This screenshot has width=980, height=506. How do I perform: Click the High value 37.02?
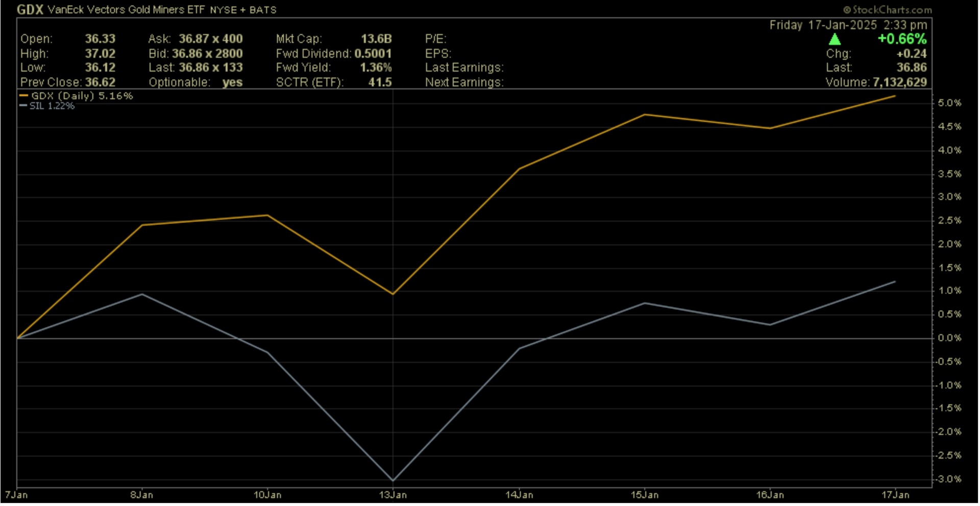click(x=100, y=54)
